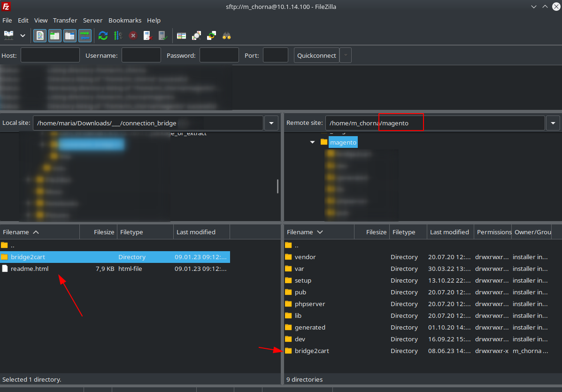
Task: Open Site Manager dropdown arrow
Action: [x=23, y=36]
